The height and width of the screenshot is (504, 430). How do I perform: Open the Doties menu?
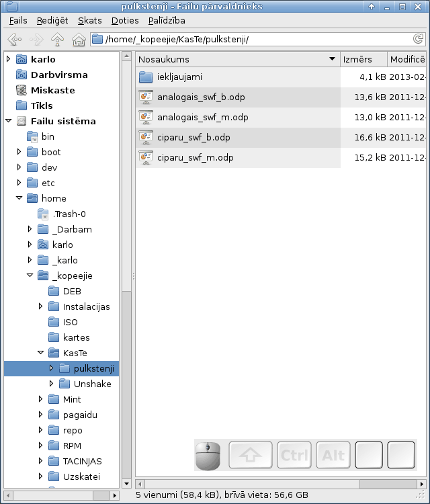coord(125,21)
